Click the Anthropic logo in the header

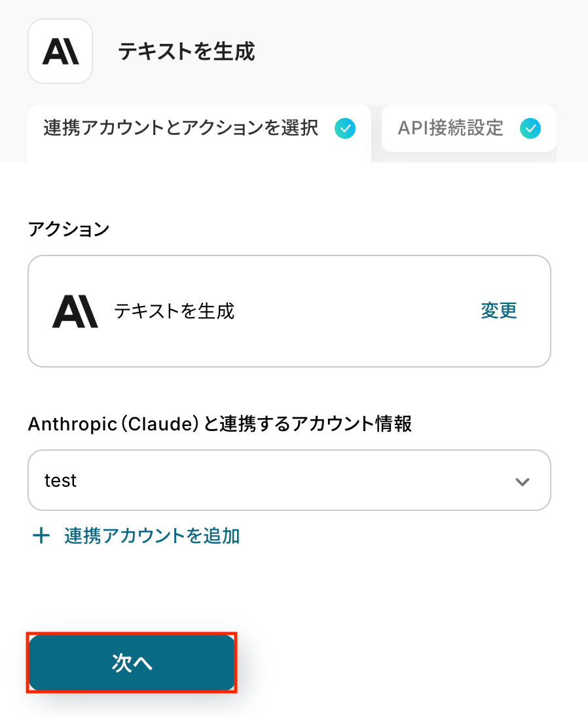[x=60, y=52]
